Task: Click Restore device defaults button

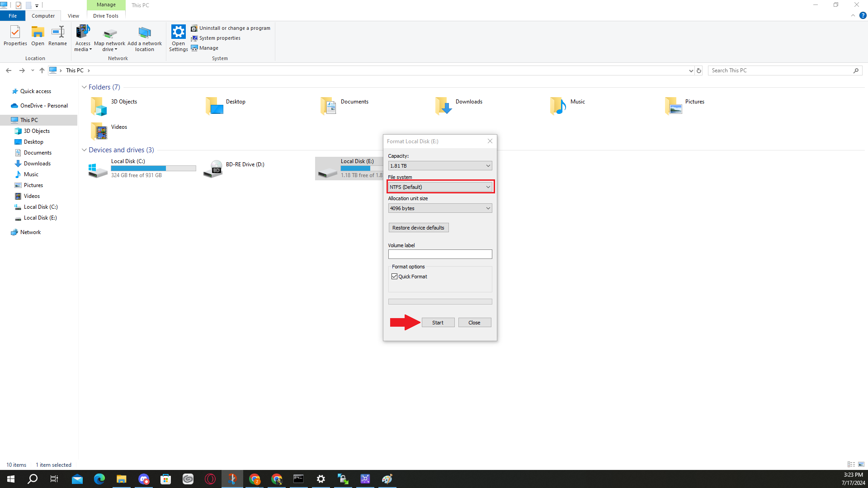Action: point(418,228)
